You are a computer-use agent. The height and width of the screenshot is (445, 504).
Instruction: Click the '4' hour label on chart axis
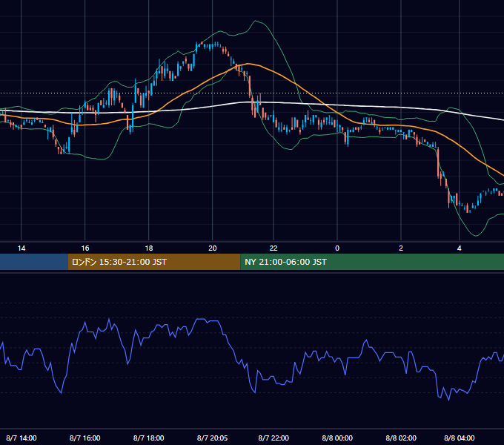460,248
